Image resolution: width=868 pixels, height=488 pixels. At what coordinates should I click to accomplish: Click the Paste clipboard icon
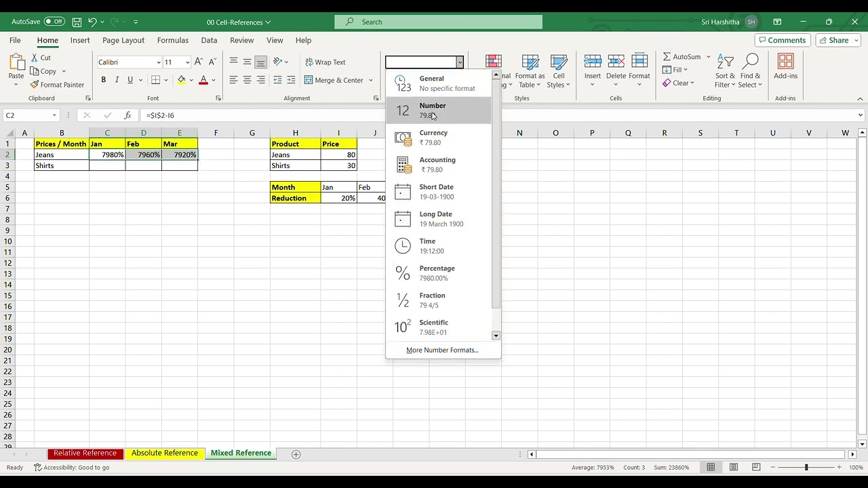pyautogui.click(x=16, y=62)
